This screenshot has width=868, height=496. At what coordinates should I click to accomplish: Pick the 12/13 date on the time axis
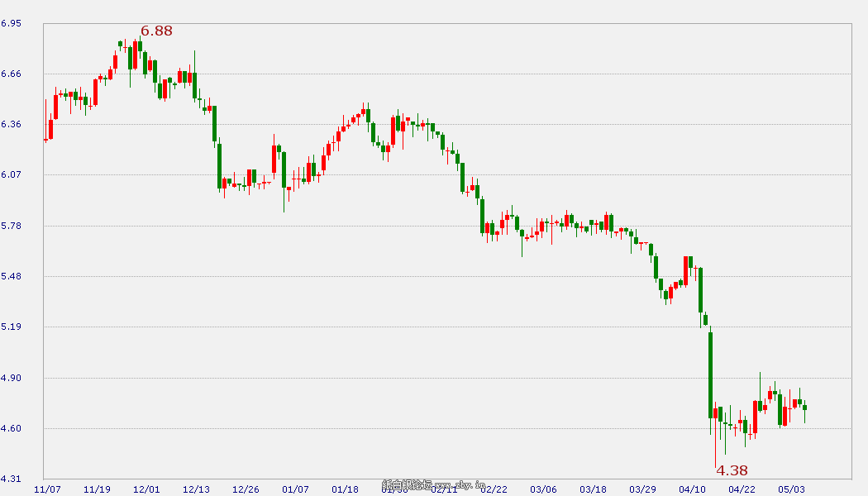tap(196, 489)
